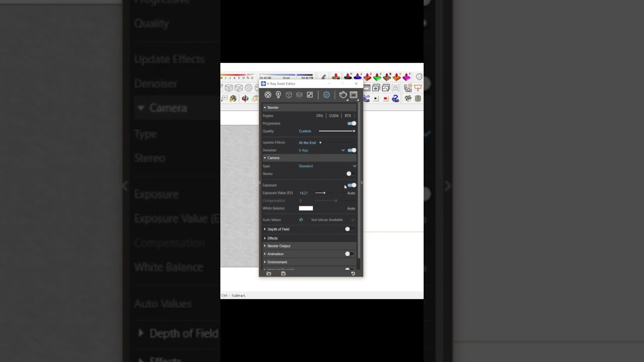Click the Auto Values refresh icon

pos(301,220)
